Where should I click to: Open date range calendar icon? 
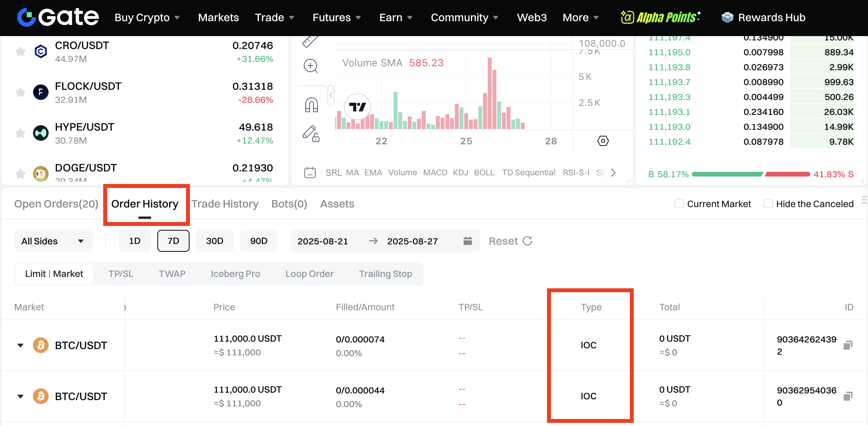467,241
